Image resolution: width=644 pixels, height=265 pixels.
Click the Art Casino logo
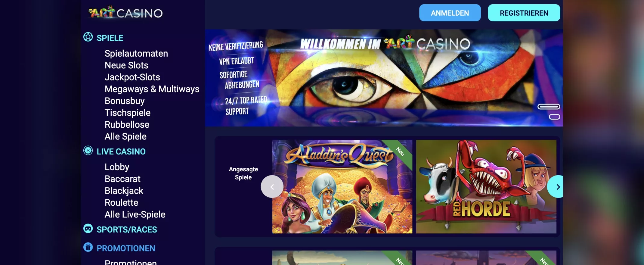tap(125, 13)
